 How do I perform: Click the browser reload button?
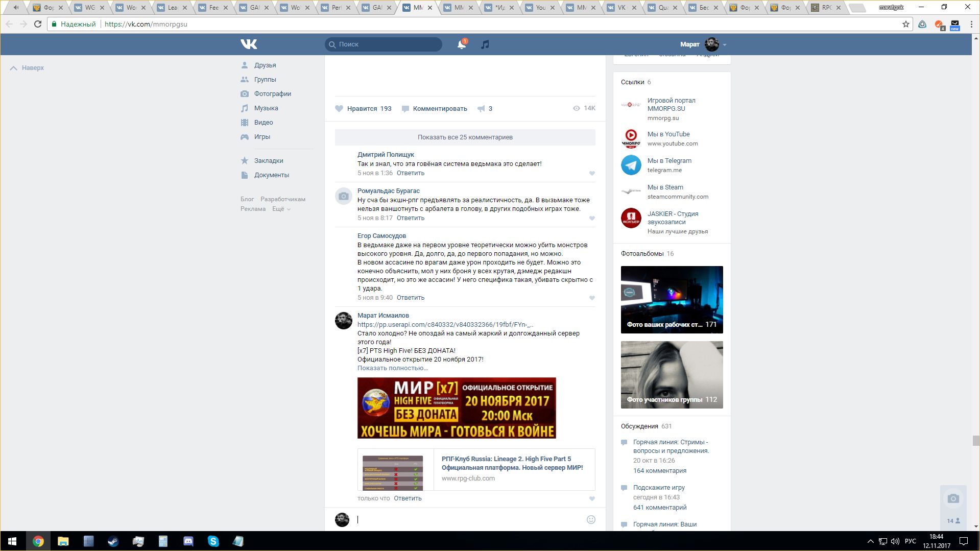(x=38, y=24)
